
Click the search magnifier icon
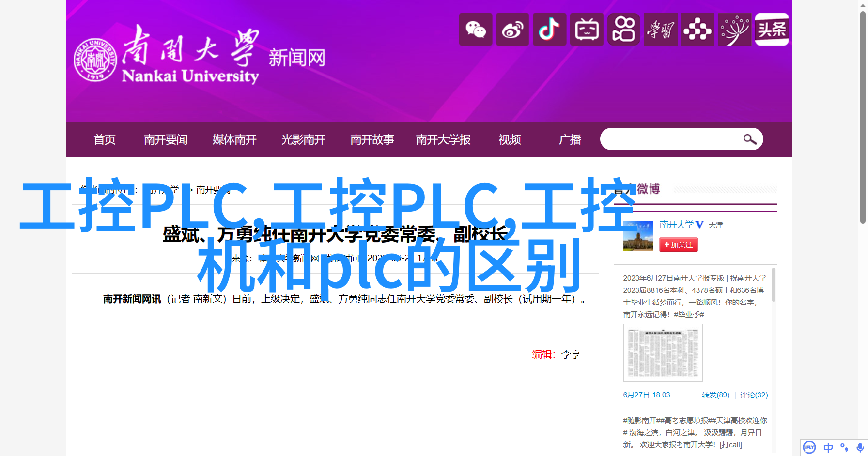pos(750,139)
